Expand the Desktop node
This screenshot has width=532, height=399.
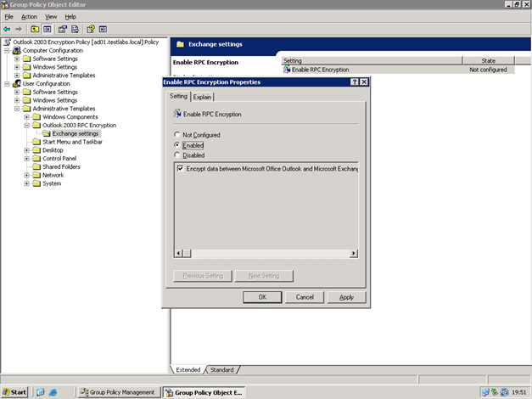click(x=27, y=150)
